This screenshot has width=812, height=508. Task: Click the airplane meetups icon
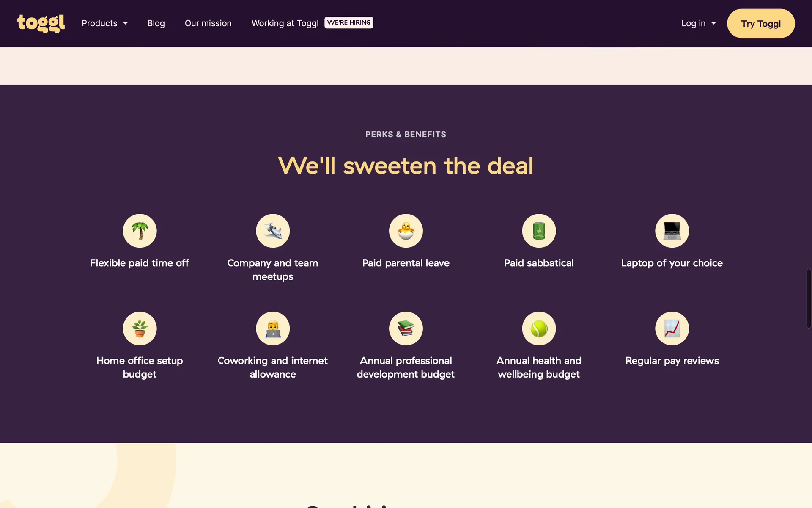pyautogui.click(x=273, y=231)
